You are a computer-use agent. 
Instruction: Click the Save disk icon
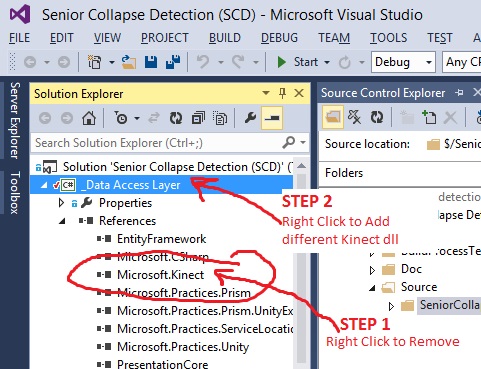point(151,62)
